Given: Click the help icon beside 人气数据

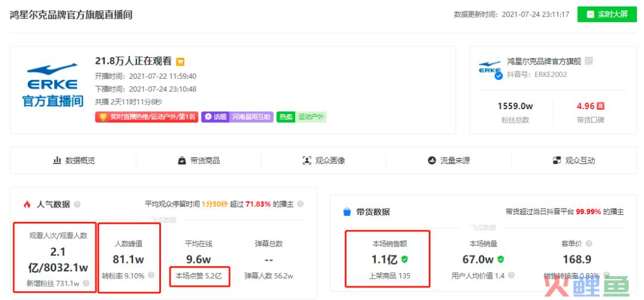Looking at the screenshot, I should (77, 204).
